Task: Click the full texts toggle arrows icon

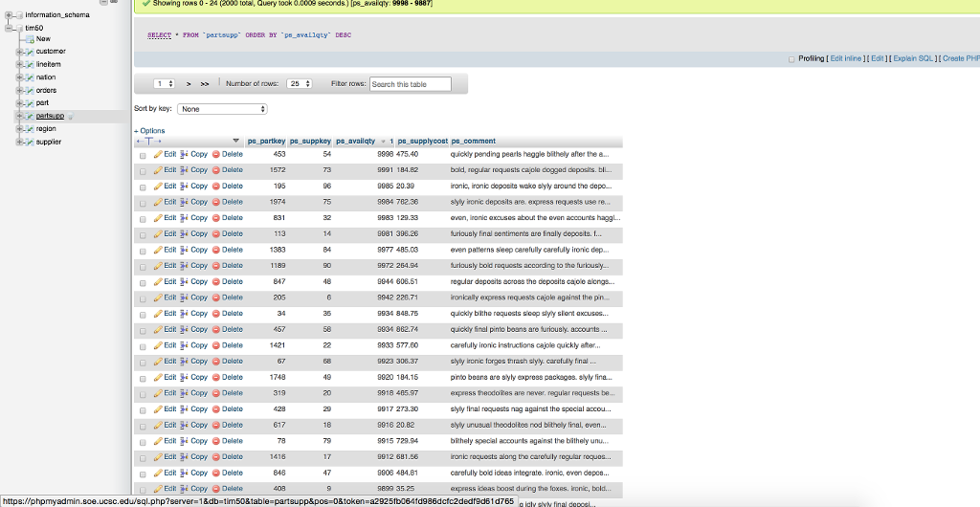Action: (147, 142)
